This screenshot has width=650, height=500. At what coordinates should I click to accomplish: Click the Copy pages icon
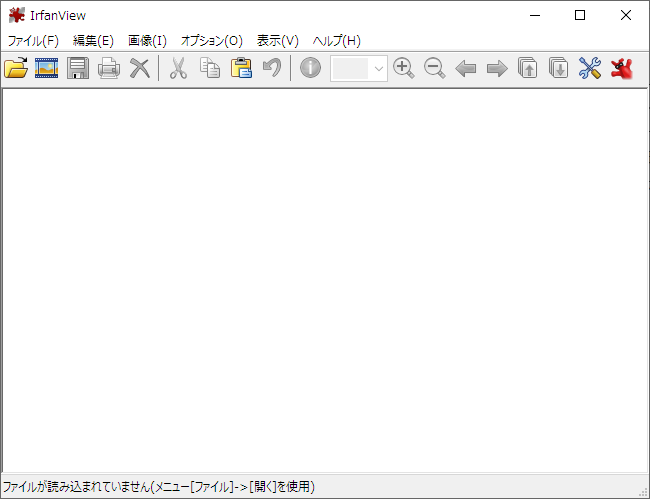click(x=210, y=68)
